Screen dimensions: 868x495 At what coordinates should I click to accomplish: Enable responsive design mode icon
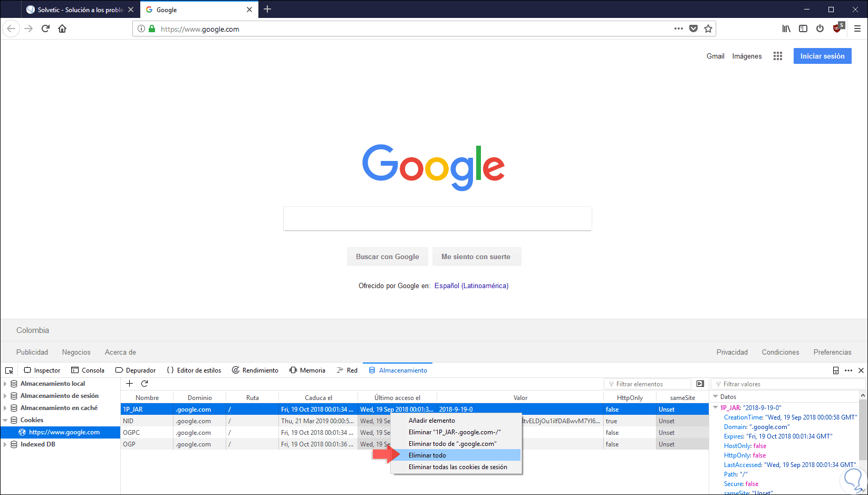tap(836, 370)
